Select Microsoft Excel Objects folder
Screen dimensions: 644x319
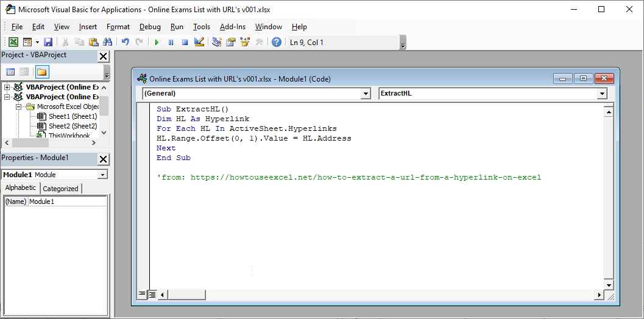[68, 107]
